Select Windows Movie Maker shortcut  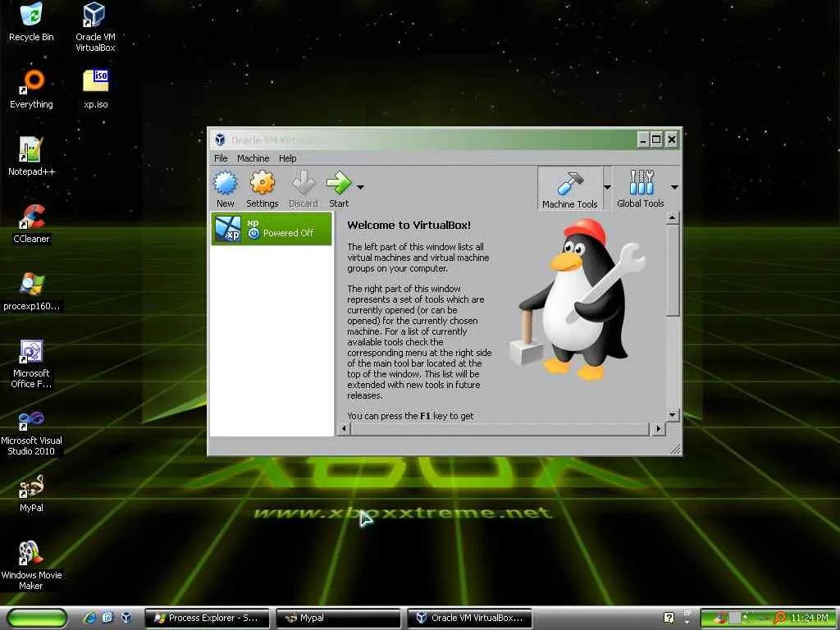[32, 566]
